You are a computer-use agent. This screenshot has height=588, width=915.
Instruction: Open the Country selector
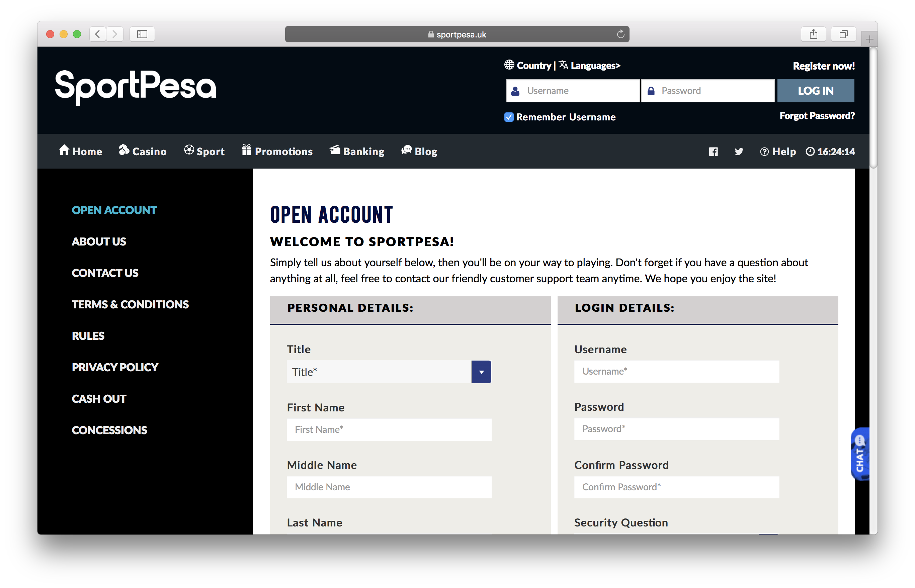coord(528,65)
